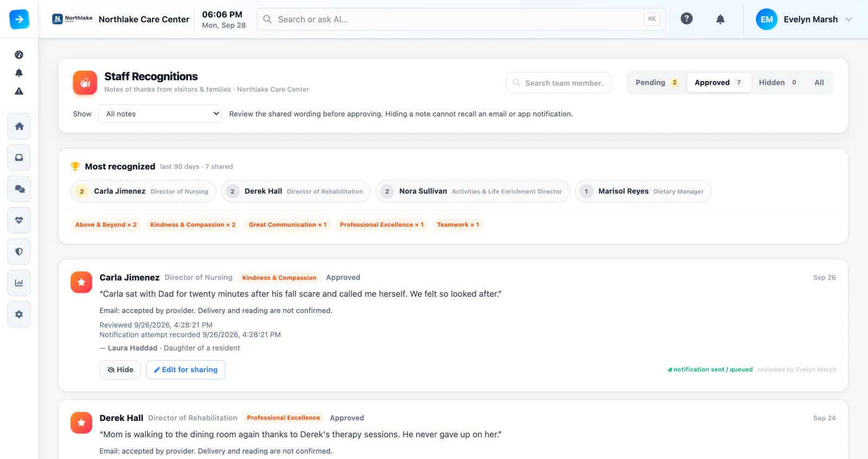Click the Staff Recognitions clapping hands icon

[x=85, y=82]
